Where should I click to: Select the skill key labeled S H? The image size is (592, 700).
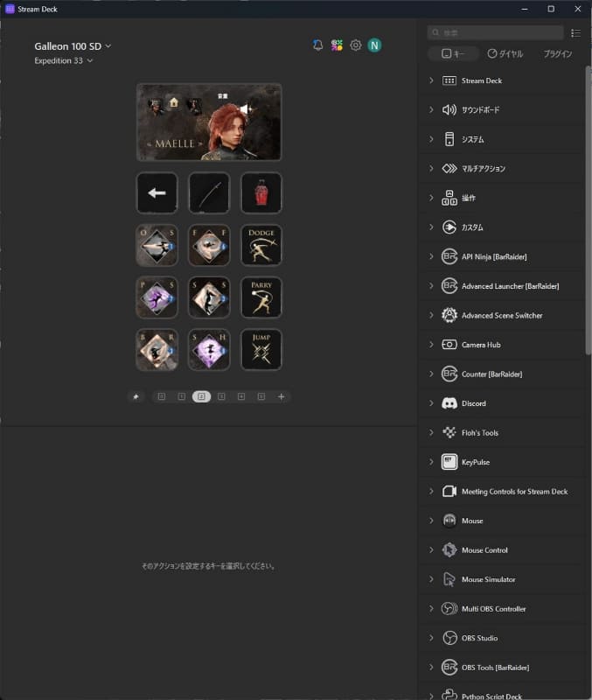click(x=209, y=349)
